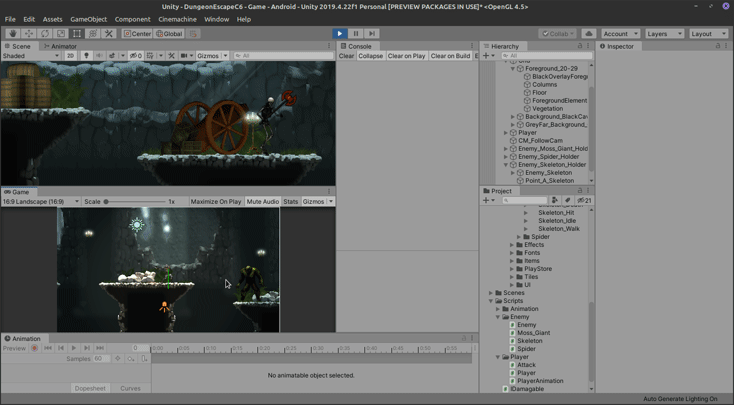Open the Component menu
Viewport: 734px width, 405px height.
pos(132,19)
